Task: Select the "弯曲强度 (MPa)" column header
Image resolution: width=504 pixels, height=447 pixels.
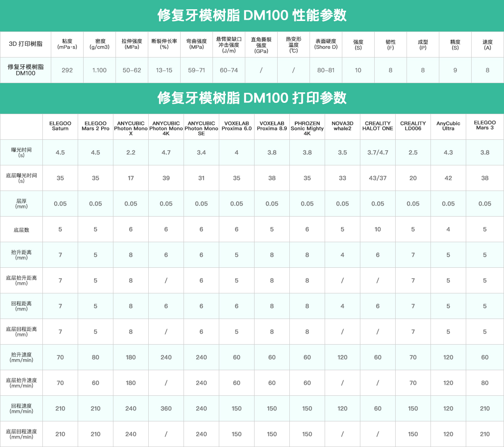Action: 197,44
